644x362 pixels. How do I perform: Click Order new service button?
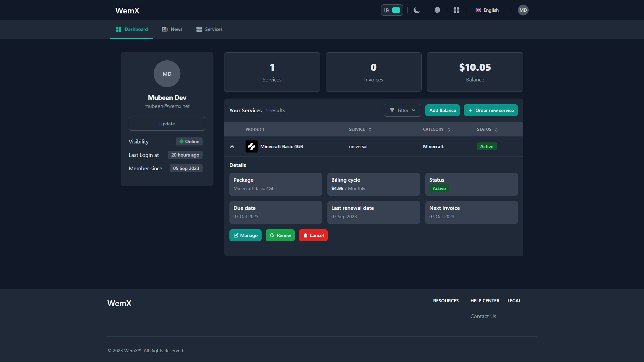(x=491, y=110)
